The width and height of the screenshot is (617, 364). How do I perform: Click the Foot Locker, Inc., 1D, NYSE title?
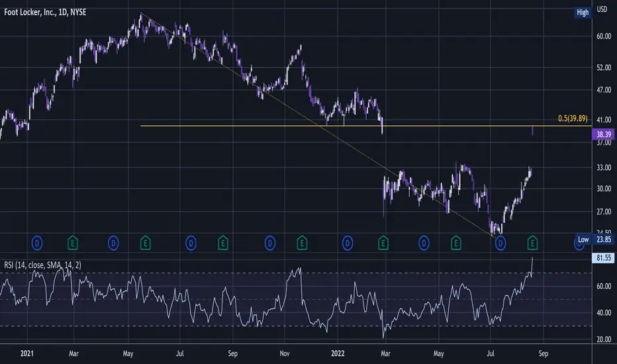[45, 12]
